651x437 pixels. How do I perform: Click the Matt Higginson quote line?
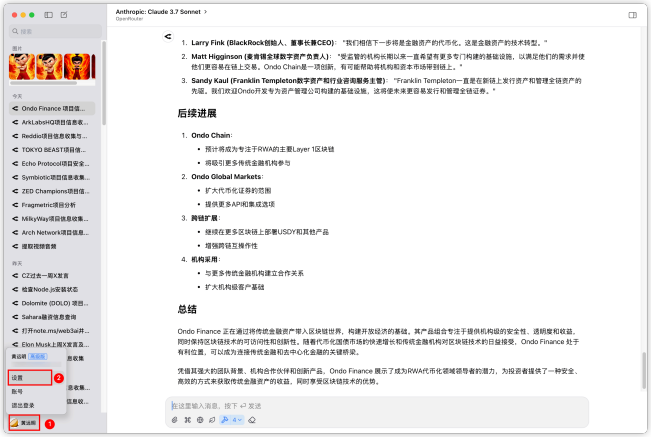click(x=388, y=61)
